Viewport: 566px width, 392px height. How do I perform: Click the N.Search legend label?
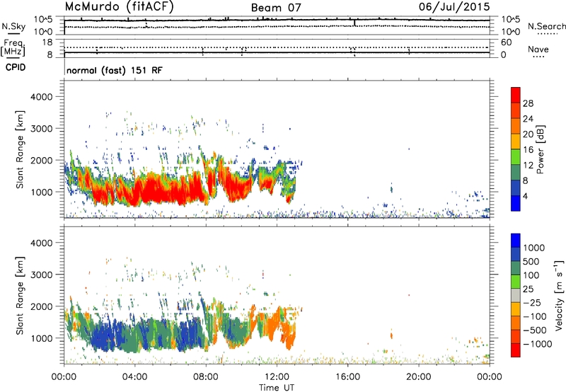click(x=546, y=26)
